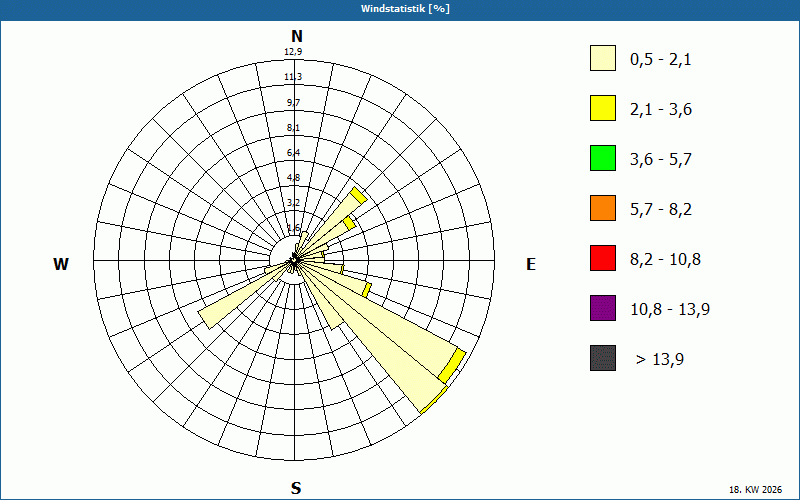Viewport: 800px width, 500px height.
Task: Click the bright yellow 2,1 - 3,6 legend swatch
Action: [x=603, y=108]
